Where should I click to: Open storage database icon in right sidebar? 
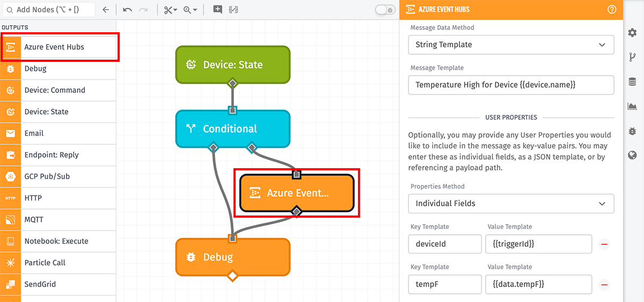click(x=633, y=82)
